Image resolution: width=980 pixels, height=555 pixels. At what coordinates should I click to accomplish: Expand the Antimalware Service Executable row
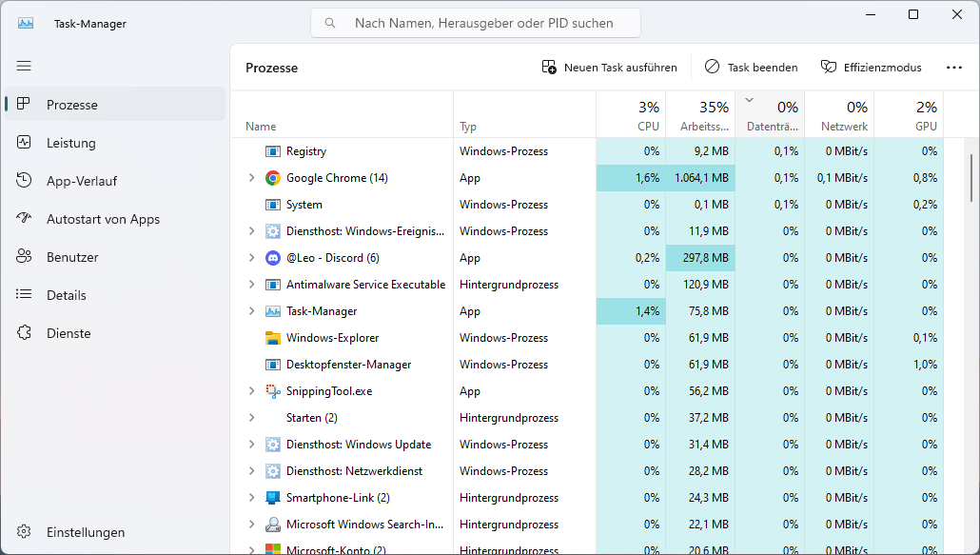click(251, 285)
